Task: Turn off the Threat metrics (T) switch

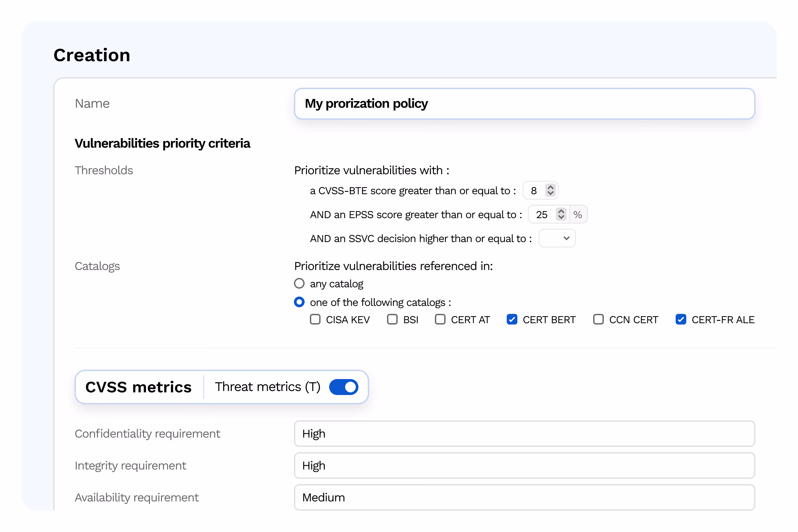Action: pyautogui.click(x=344, y=387)
